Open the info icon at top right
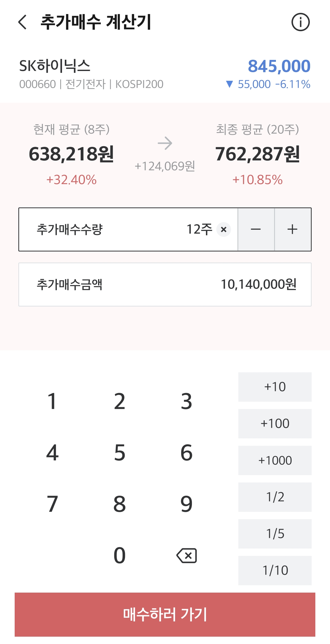330x644 pixels. (300, 22)
